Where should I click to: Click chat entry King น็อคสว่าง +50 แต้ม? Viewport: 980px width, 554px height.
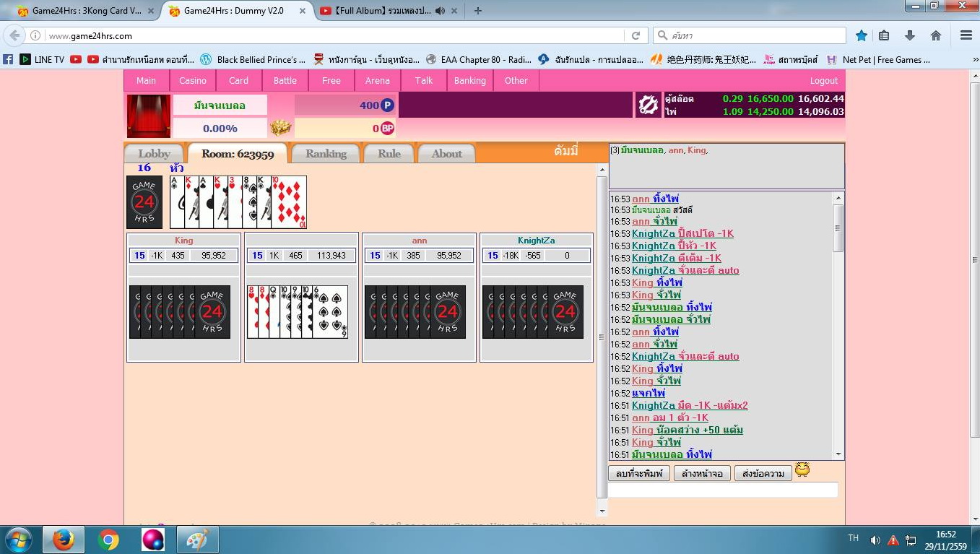point(687,430)
